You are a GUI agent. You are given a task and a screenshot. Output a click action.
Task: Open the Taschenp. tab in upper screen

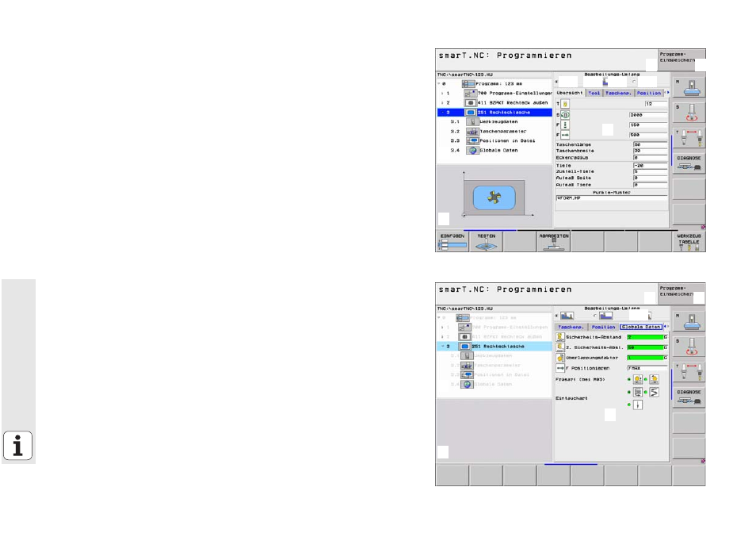pyautogui.click(x=618, y=93)
